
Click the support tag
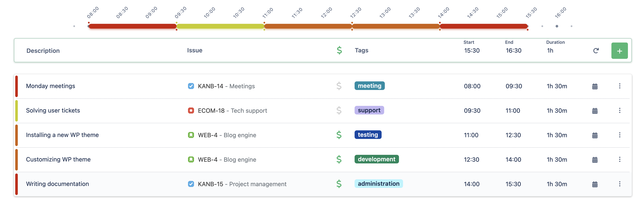click(x=369, y=110)
